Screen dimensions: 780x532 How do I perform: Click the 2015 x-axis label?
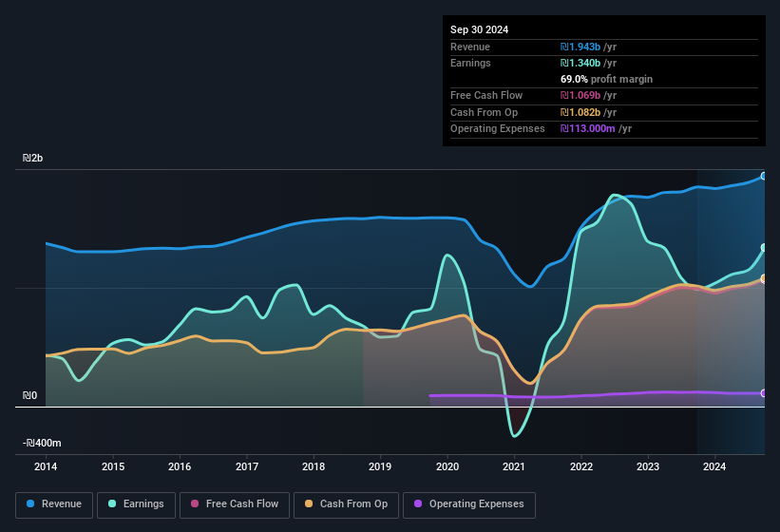pos(113,466)
